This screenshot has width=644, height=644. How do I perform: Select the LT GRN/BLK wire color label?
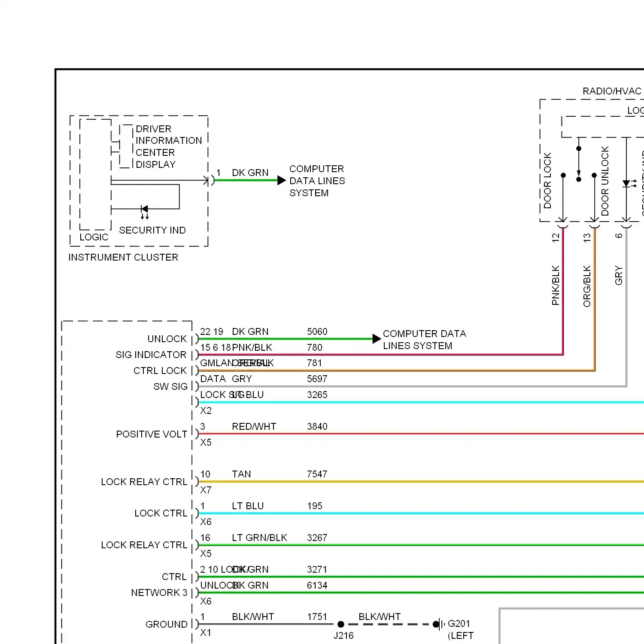259,538
